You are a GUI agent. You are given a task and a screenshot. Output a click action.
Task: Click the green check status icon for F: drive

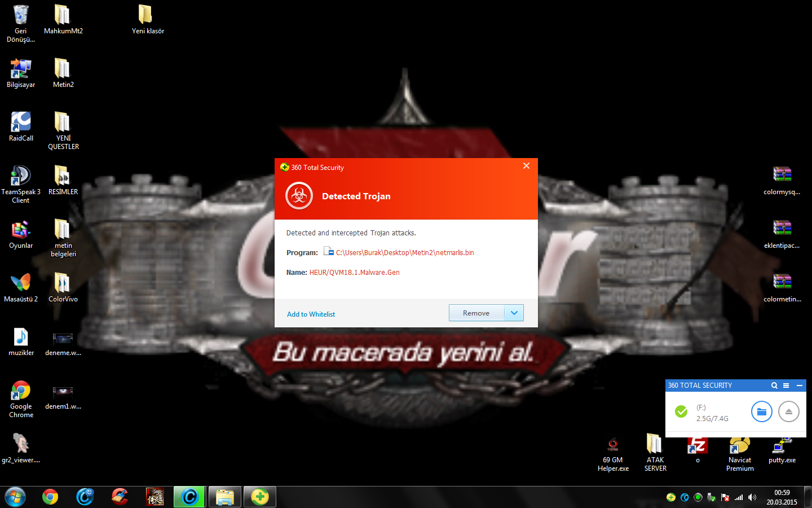pyautogui.click(x=681, y=411)
